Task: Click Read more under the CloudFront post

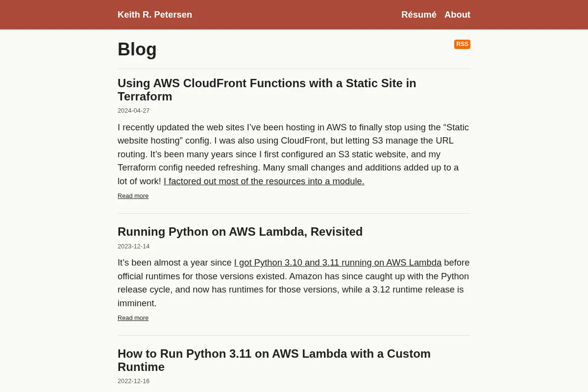Action: pos(133,196)
